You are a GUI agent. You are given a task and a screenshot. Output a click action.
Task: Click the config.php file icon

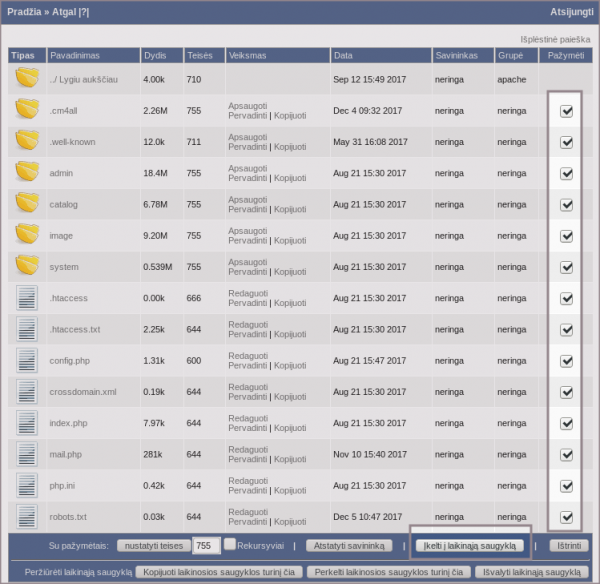27,361
